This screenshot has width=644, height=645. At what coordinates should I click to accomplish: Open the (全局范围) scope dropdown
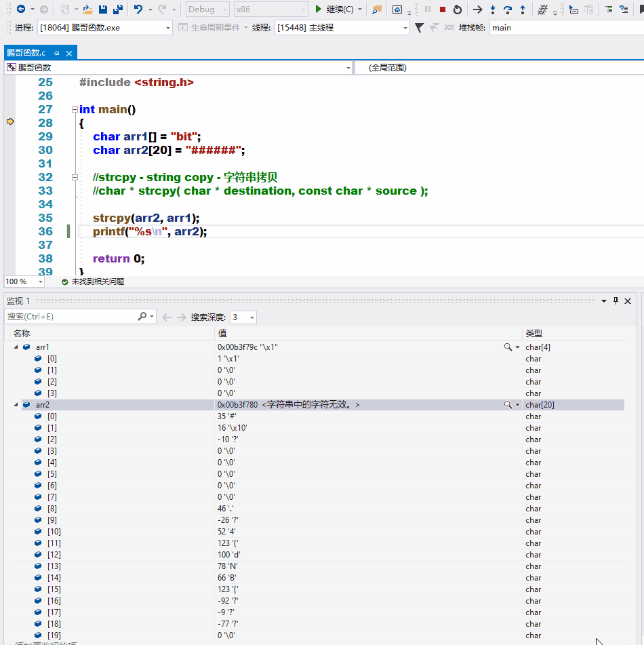click(500, 67)
